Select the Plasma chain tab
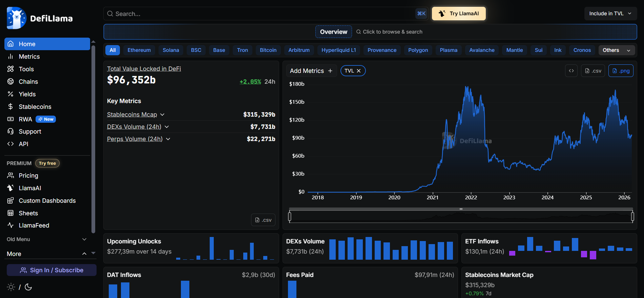The height and width of the screenshot is (298, 644). [449, 50]
